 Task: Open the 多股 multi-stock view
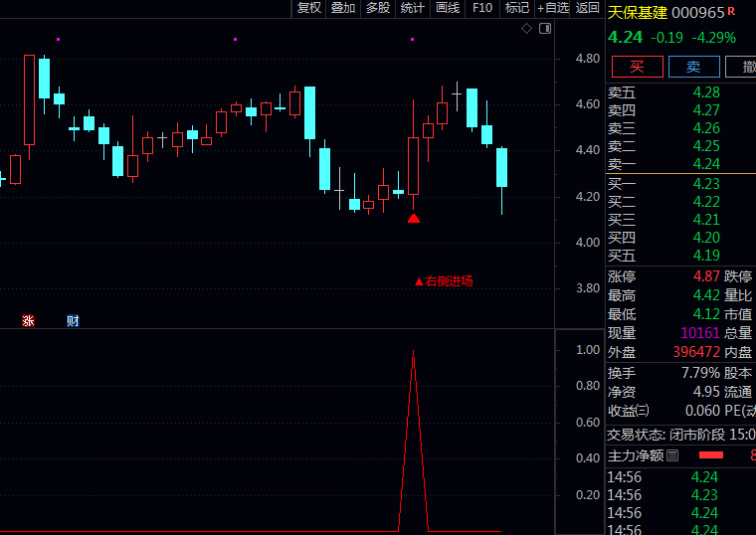coord(378,8)
